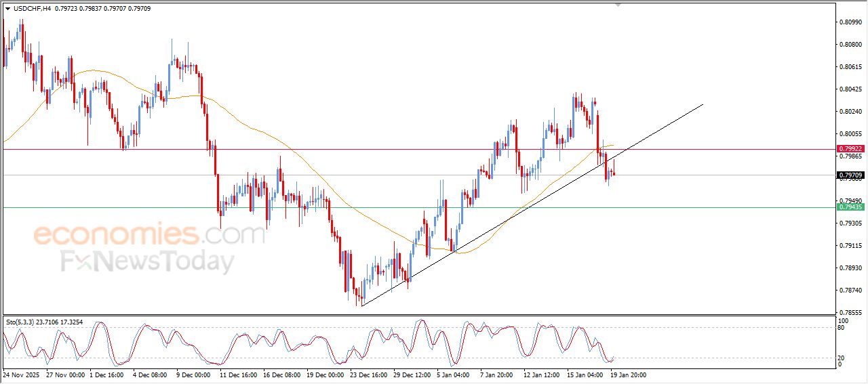Click the 0.78740 price scale label

click(850, 290)
